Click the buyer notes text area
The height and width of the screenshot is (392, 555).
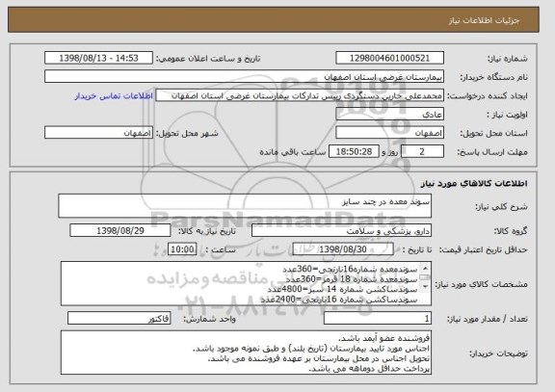coord(246,353)
